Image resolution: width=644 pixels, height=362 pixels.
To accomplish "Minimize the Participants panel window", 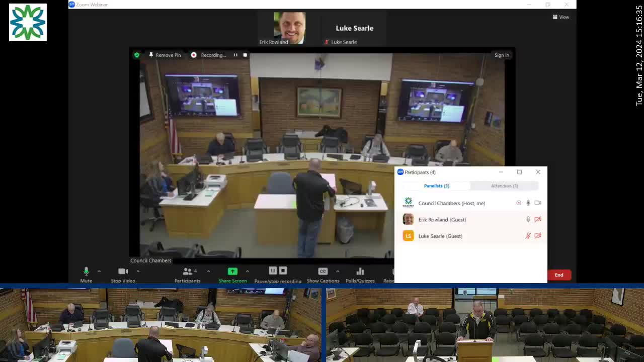I will point(501,172).
